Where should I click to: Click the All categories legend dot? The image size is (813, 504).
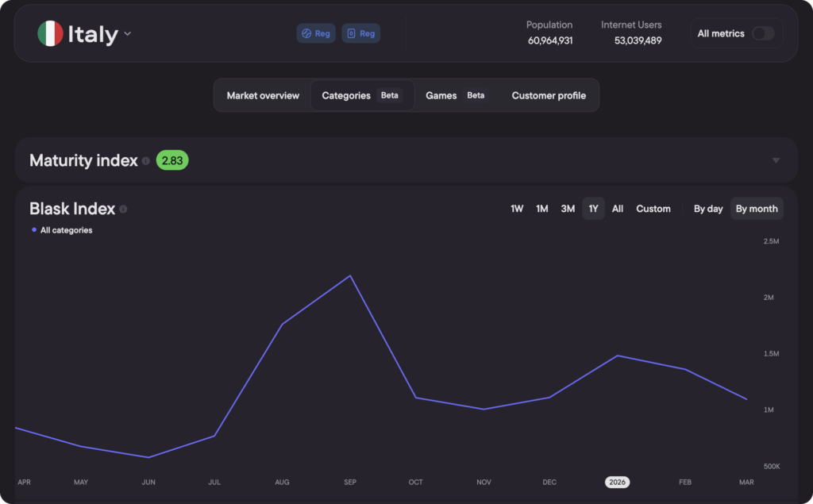coord(34,230)
